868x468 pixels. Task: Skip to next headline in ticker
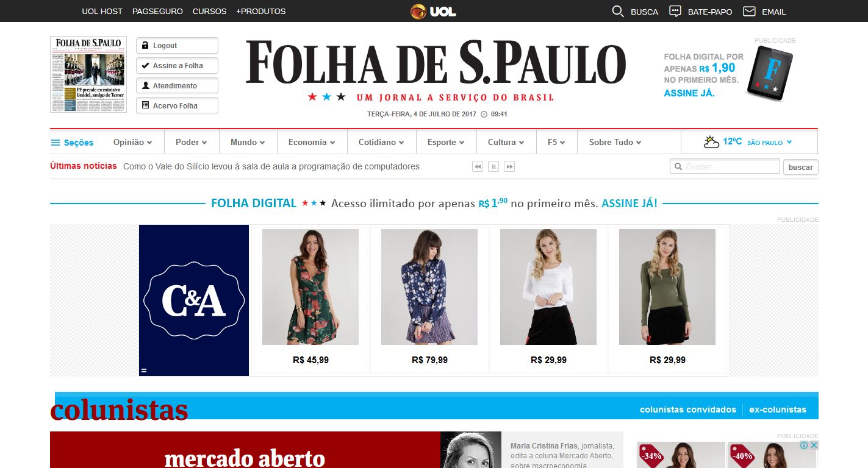click(509, 166)
